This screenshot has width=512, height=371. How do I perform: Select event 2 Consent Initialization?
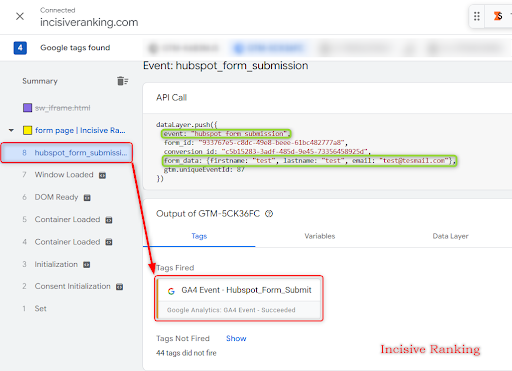(72, 286)
